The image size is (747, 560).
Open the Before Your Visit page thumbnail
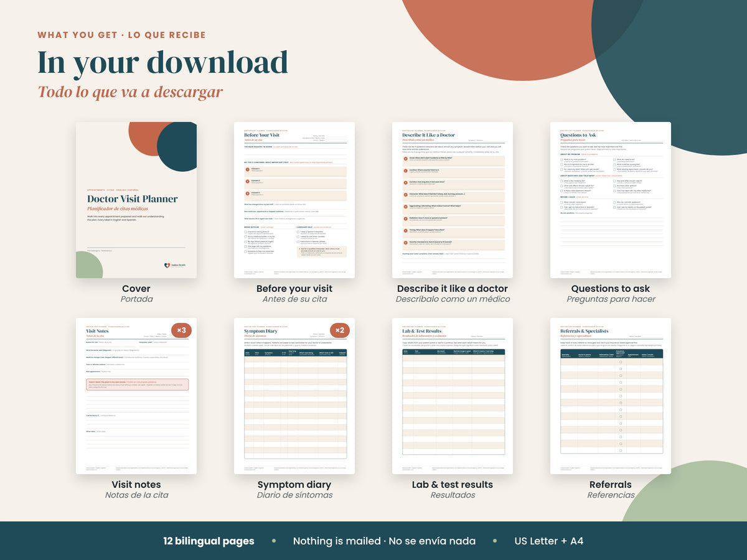pyautogui.click(x=294, y=200)
